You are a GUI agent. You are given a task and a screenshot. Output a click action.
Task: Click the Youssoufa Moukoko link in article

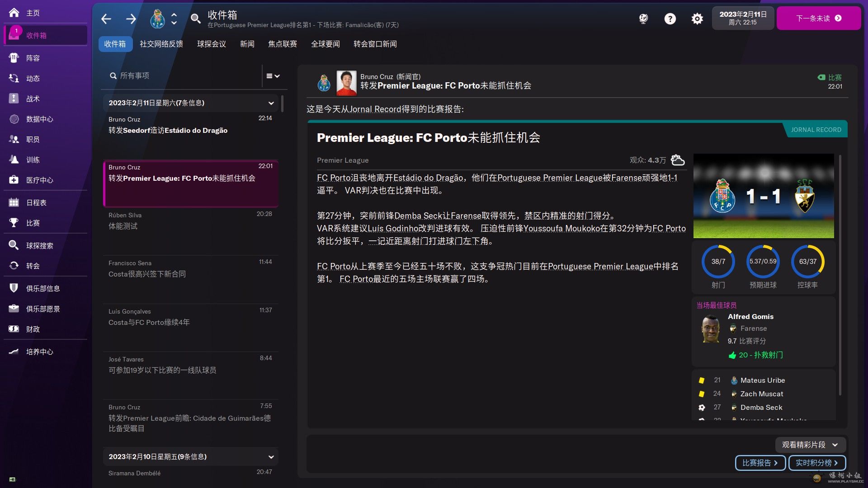(561, 229)
